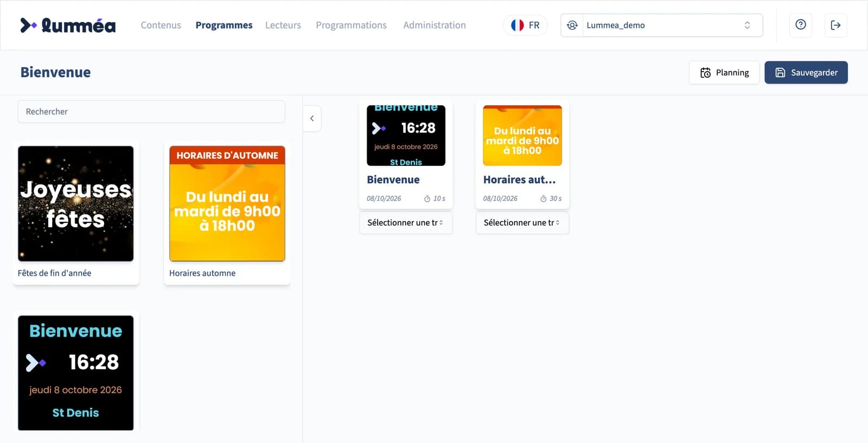Click the Bienvenue program title heading
The image size is (868, 443).
pyautogui.click(x=55, y=72)
